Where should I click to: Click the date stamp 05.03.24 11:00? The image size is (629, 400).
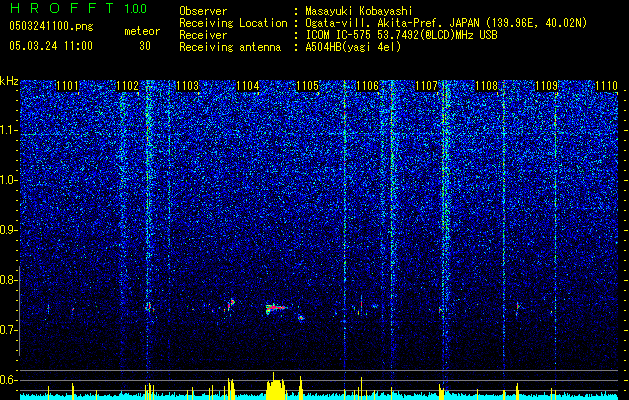pyautogui.click(x=51, y=46)
